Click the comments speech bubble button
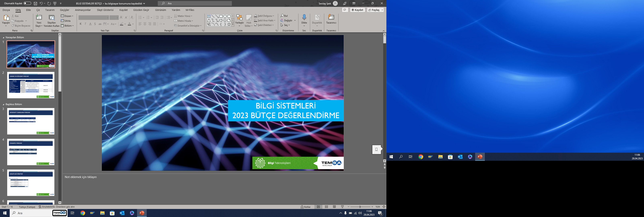The height and width of the screenshot is (217, 644). (x=345, y=10)
